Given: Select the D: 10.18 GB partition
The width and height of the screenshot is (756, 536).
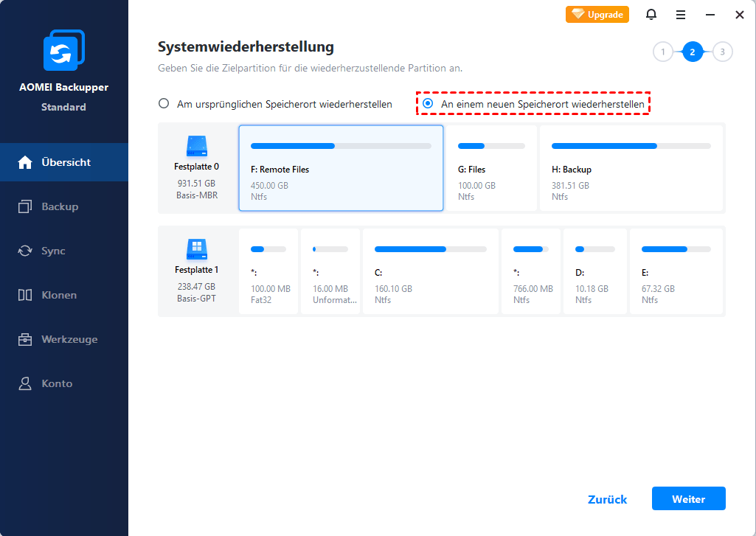Looking at the screenshot, I should (595, 271).
